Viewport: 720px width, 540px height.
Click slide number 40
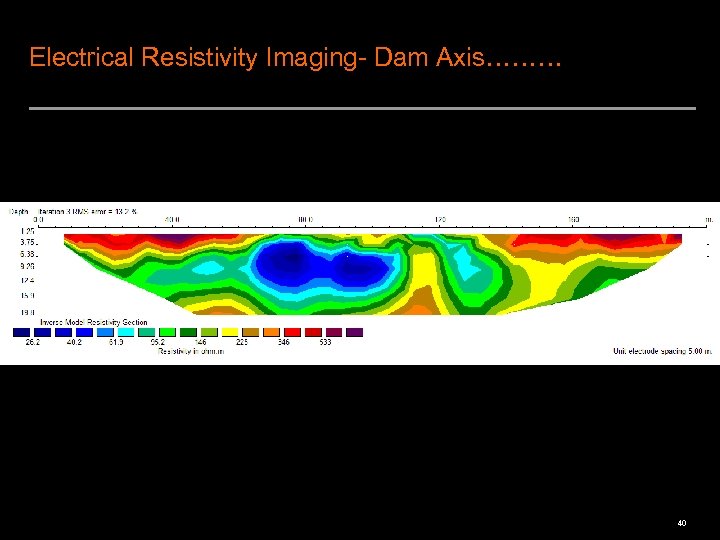point(682,523)
